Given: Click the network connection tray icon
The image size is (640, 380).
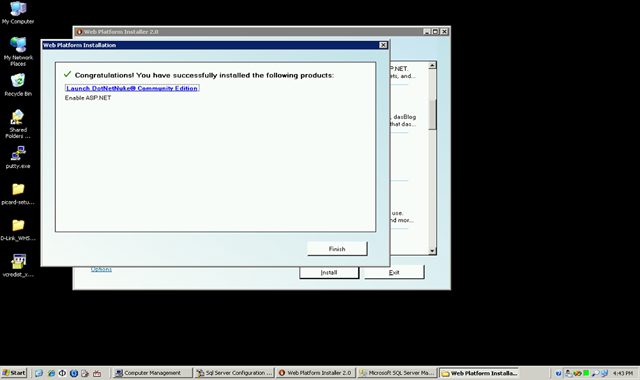Looking at the screenshot, I should [x=604, y=373].
